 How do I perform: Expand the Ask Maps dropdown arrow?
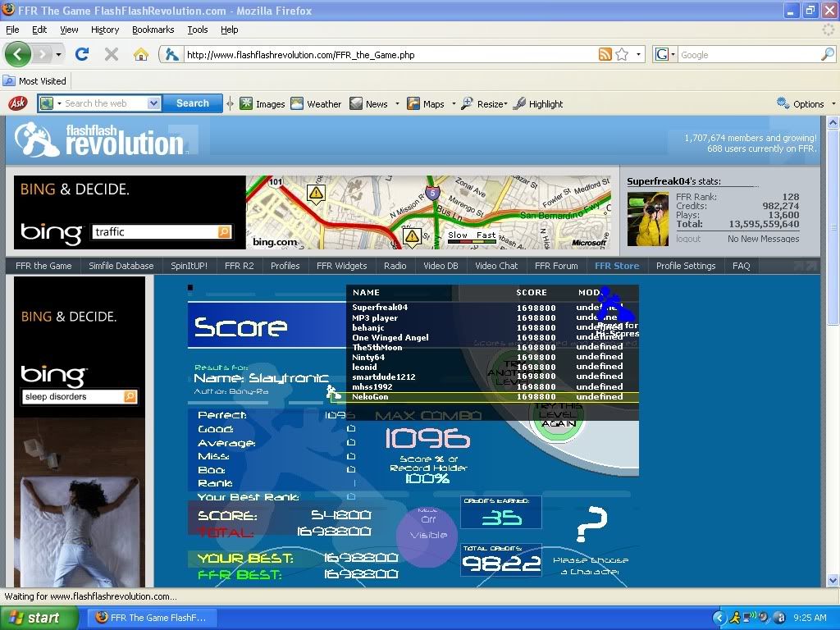(453, 104)
